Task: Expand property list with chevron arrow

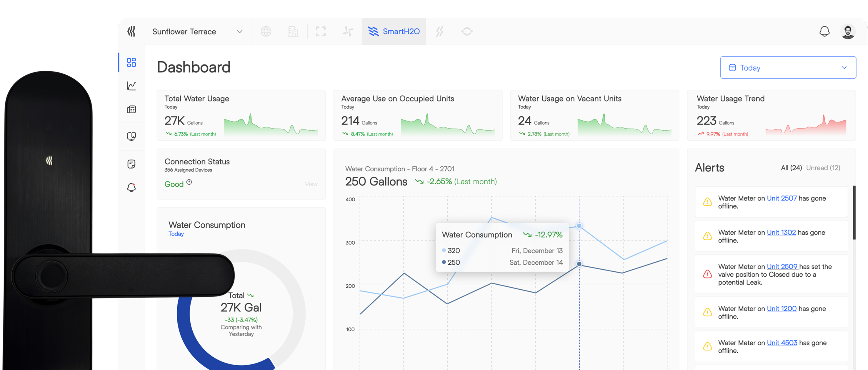Action: click(x=240, y=31)
